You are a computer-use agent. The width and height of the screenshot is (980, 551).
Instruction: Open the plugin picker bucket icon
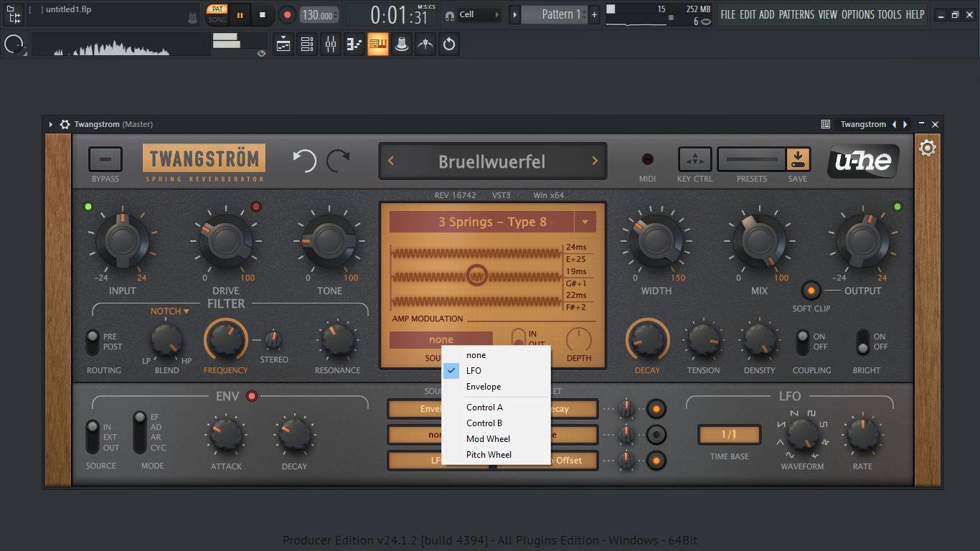(402, 44)
